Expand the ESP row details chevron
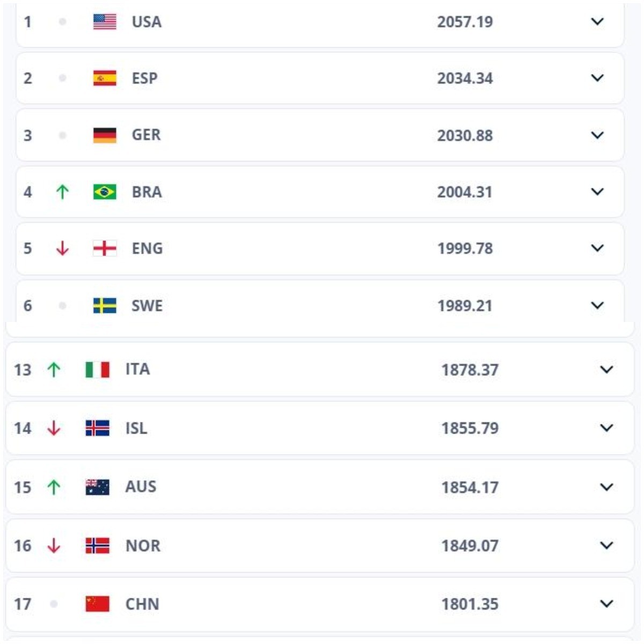 click(x=597, y=78)
